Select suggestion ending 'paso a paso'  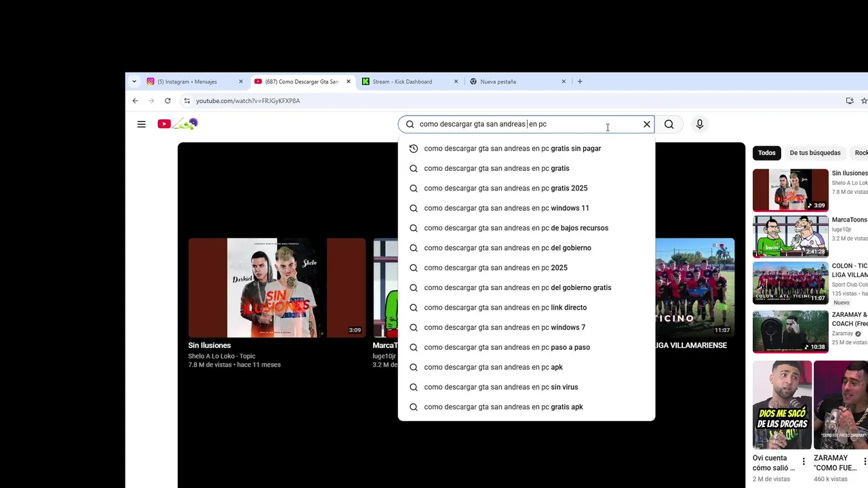(526, 347)
